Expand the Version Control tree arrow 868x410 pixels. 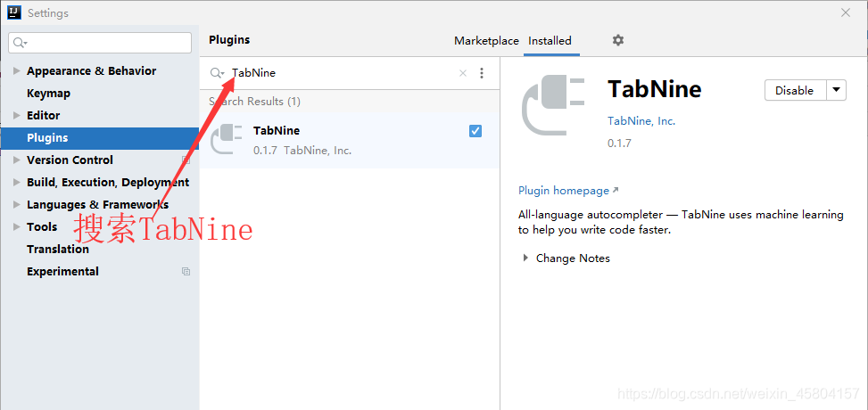17,160
